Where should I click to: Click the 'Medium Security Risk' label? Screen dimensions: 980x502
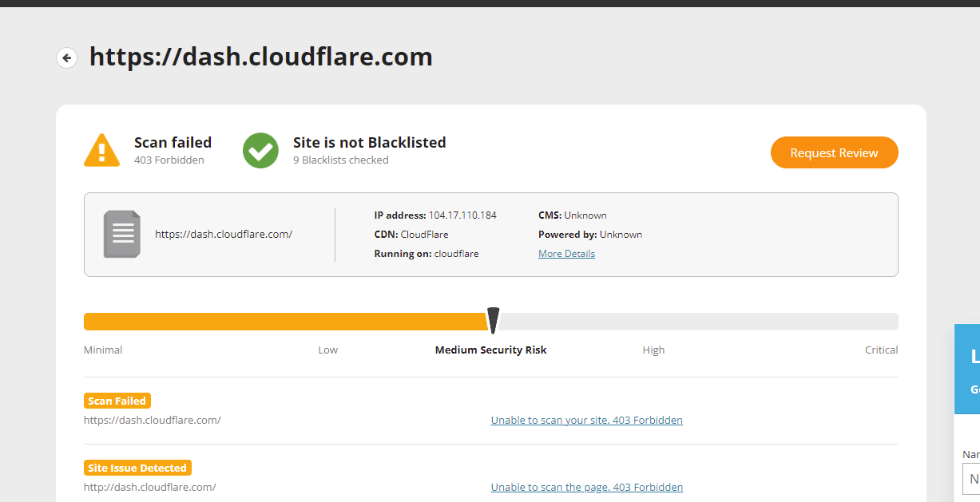pos(491,350)
